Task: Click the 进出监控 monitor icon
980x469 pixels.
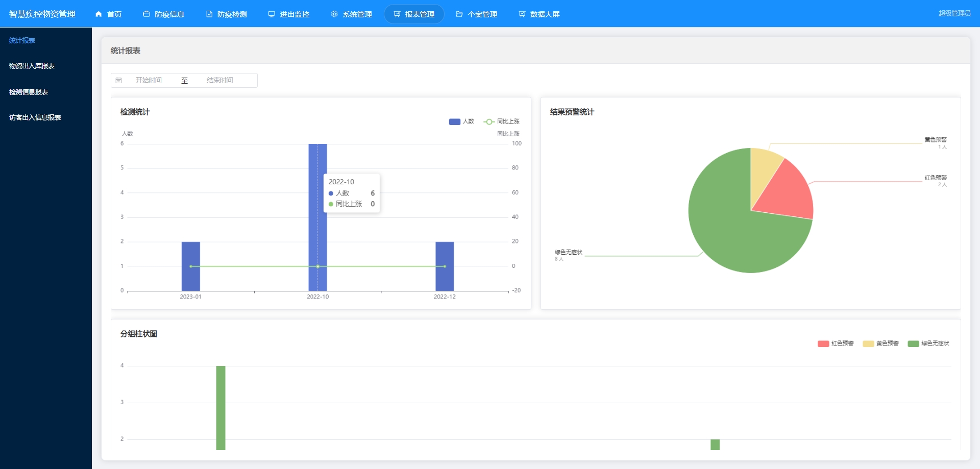Action: 272,14
